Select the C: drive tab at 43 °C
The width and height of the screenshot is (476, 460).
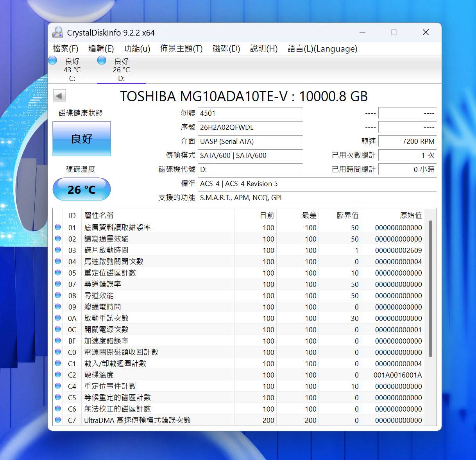[72, 70]
